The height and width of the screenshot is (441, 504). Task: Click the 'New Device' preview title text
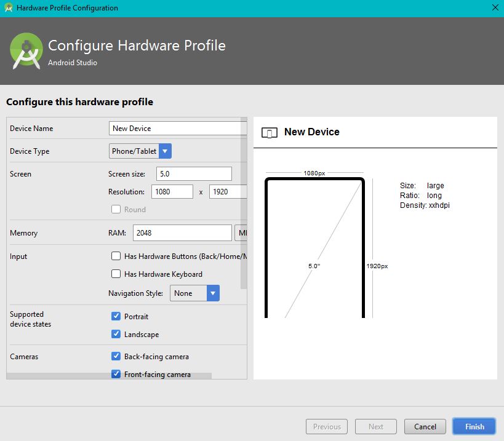pyautogui.click(x=312, y=132)
